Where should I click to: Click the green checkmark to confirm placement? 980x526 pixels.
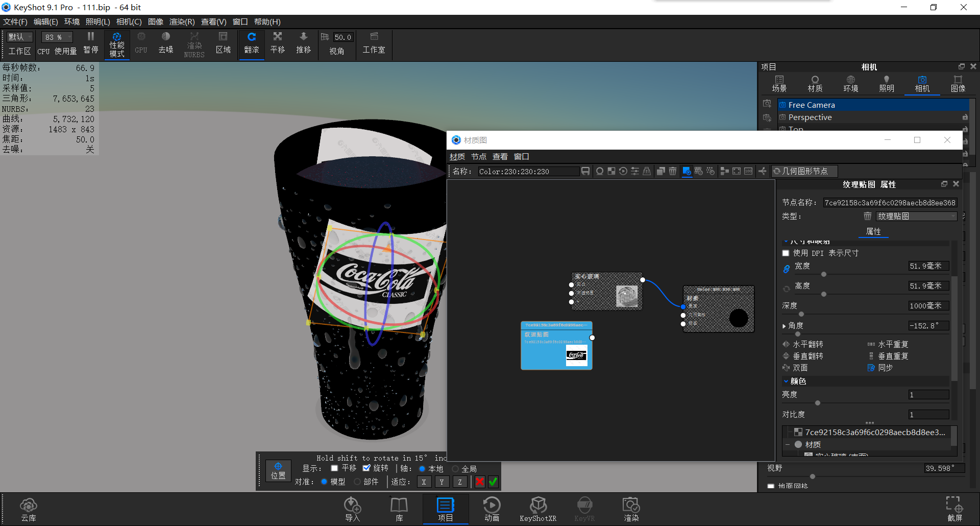(493, 481)
